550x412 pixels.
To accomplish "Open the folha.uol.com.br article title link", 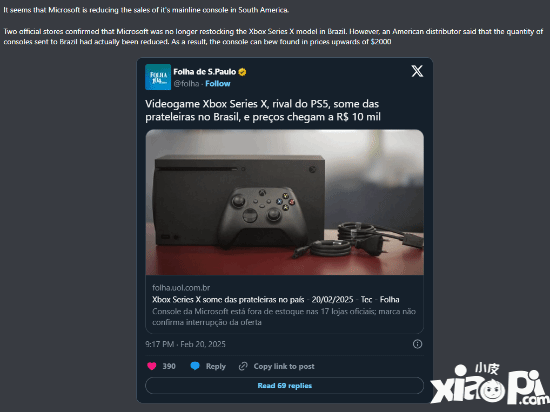I will point(276,299).
